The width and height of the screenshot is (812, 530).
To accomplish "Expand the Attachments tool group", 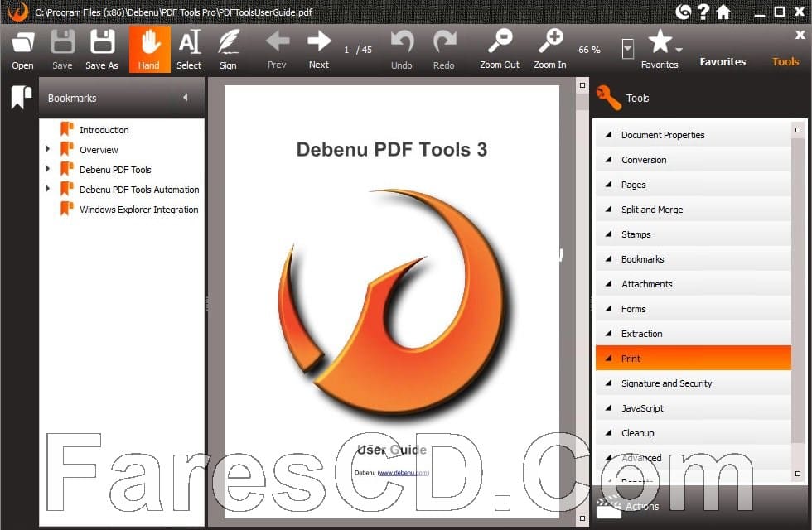I will pyautogui.click(x=609, y=283).
